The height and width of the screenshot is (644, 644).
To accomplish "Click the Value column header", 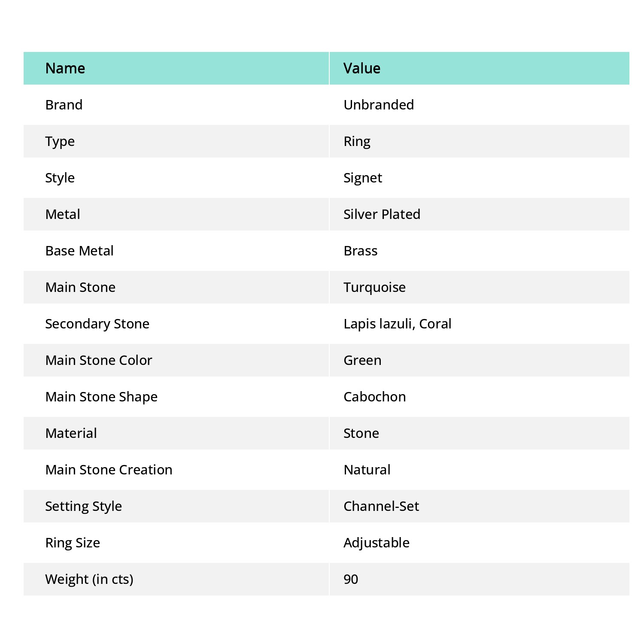I will 362,68.
